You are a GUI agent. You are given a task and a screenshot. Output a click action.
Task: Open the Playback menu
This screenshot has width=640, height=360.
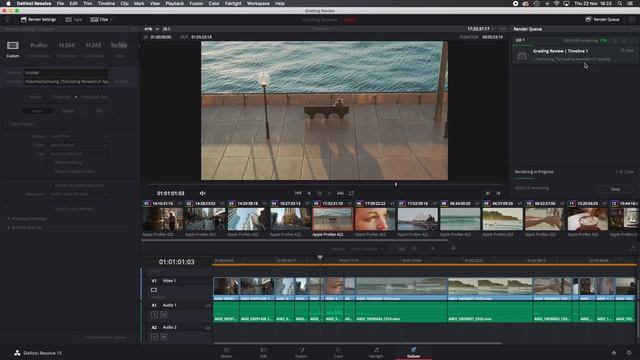[174, 3]
